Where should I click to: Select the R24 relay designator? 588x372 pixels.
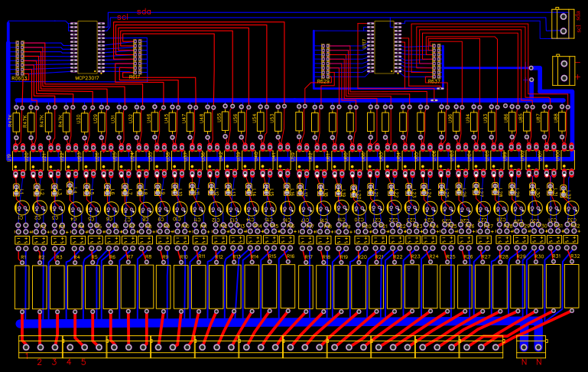(434, 256)
